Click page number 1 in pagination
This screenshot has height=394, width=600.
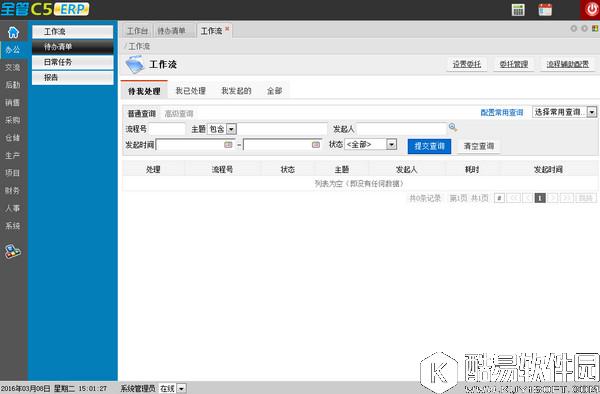540,198
